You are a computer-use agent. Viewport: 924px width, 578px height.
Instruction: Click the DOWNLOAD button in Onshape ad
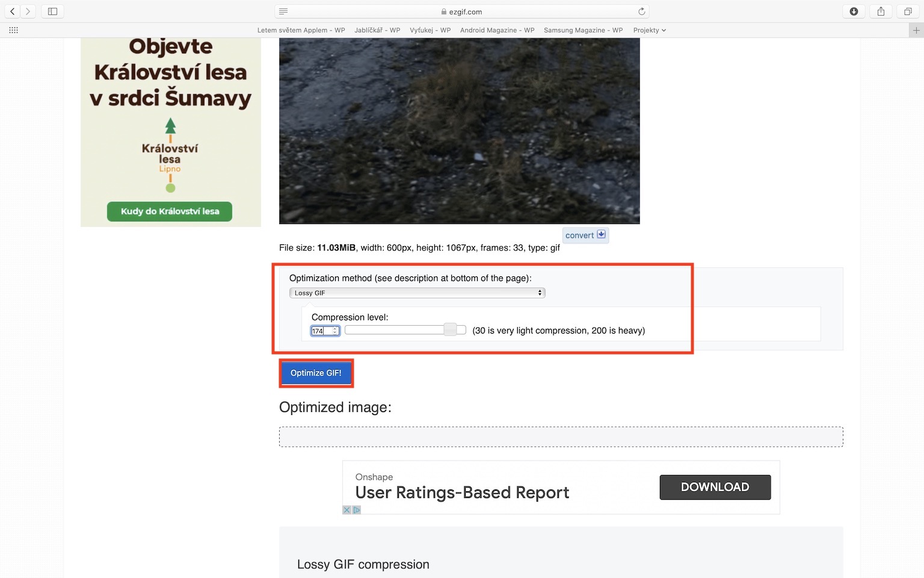pos(715,487)
